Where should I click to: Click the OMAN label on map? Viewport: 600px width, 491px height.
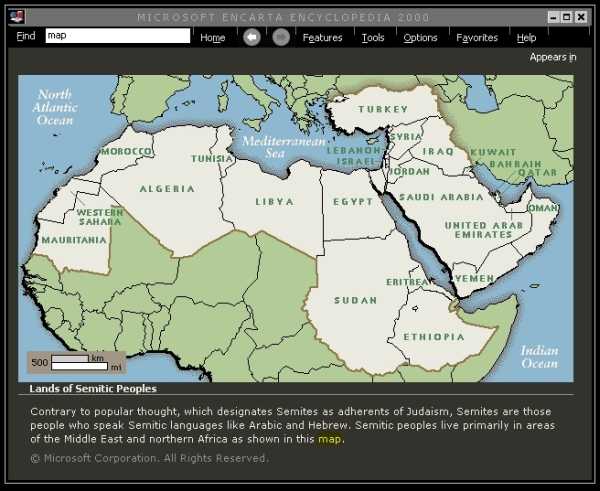coord(543,208)
